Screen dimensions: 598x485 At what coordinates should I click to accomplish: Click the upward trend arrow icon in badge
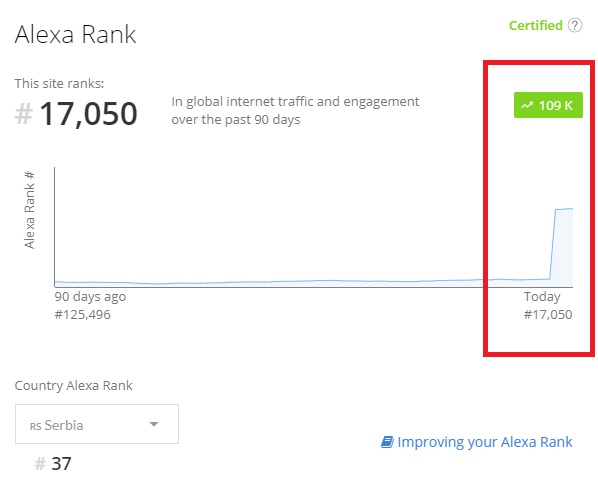[x=527, y=105]
